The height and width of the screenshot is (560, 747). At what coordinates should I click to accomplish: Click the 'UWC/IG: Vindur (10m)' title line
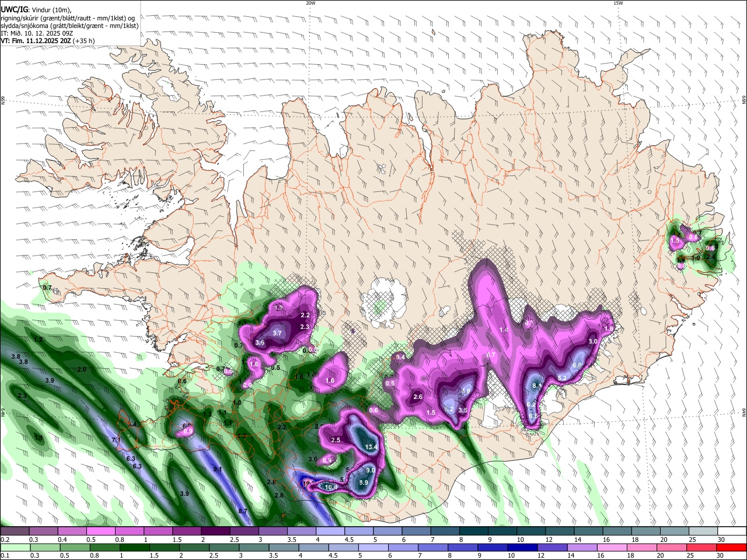coord(36,9)
